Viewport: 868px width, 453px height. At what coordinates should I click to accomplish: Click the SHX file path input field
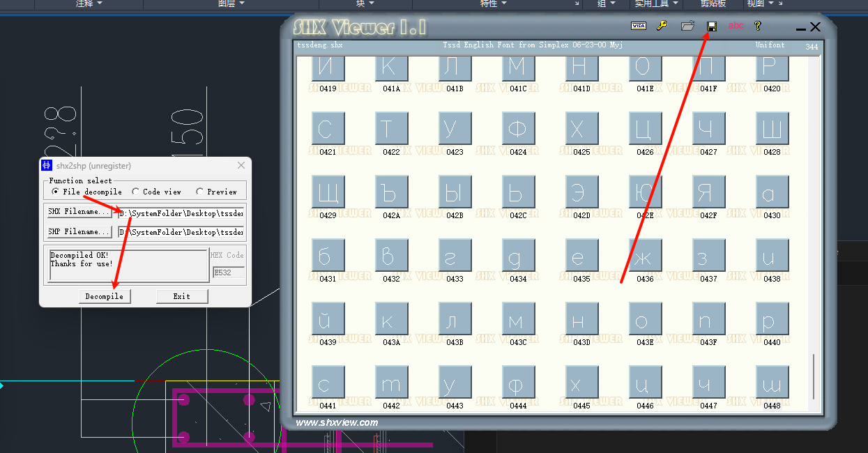point(181,213)
